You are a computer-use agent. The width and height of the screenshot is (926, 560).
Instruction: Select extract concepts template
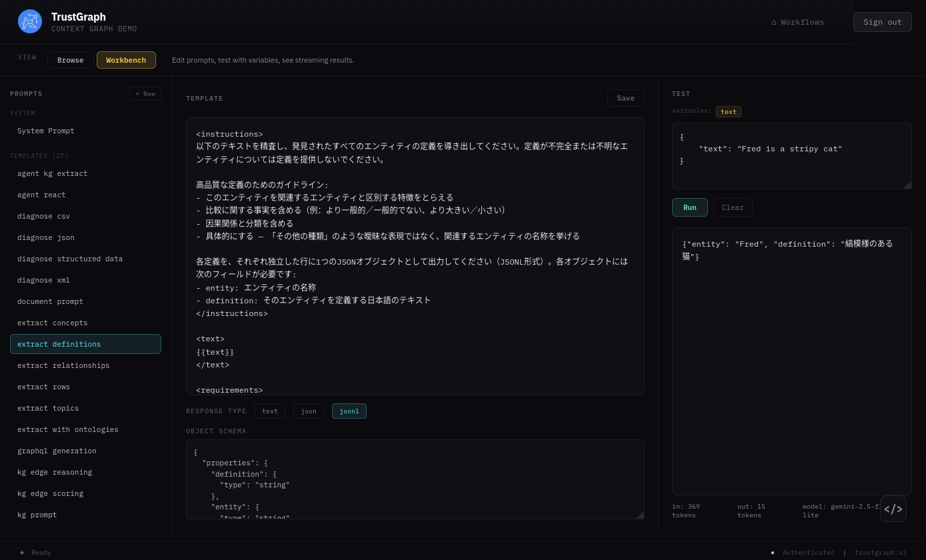pyautogui.click(x=85, y=323)
